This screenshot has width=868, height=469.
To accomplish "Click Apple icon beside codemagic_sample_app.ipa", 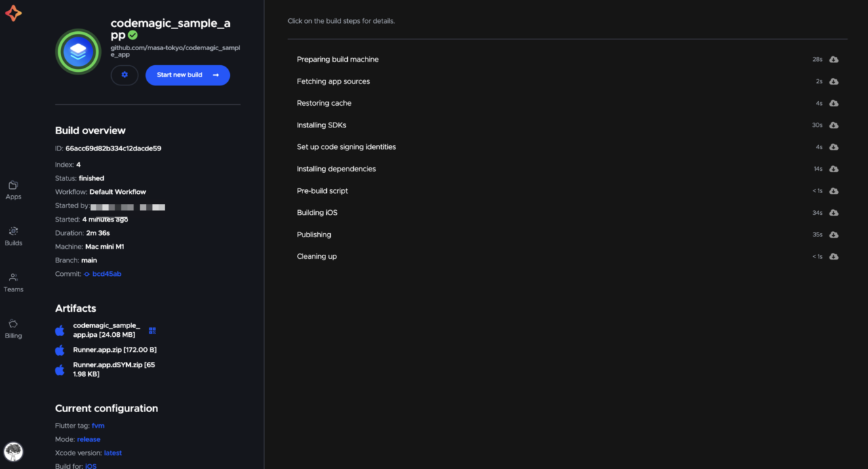I will [60, 331].
